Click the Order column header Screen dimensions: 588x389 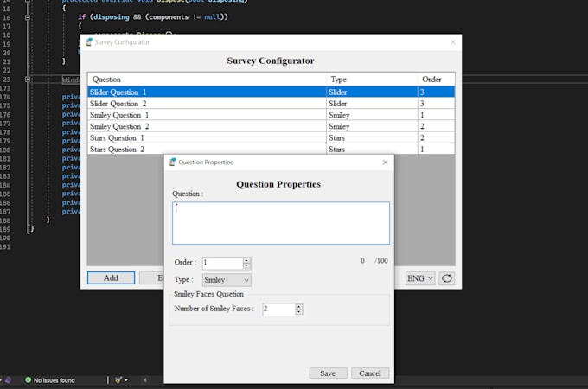[x=436, y=79]
